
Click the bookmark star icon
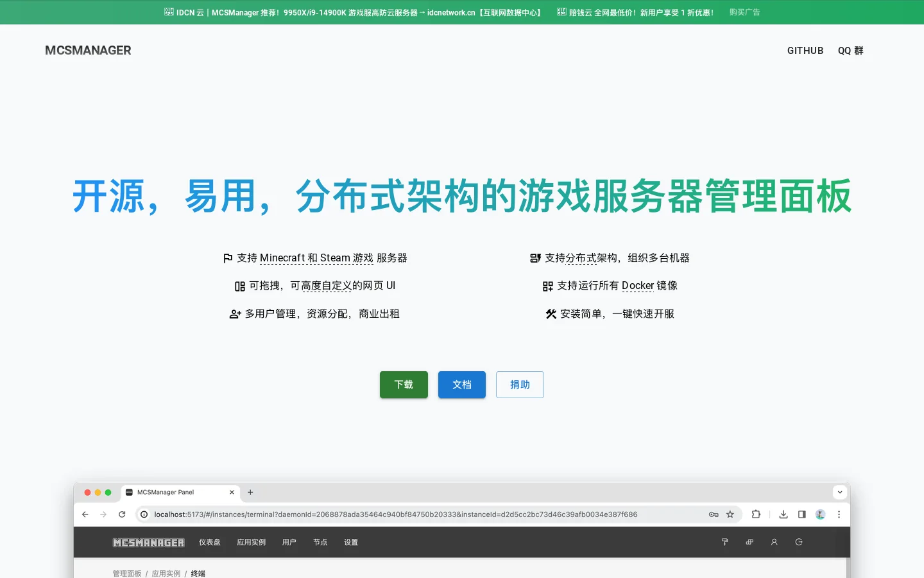click(730, 514)
